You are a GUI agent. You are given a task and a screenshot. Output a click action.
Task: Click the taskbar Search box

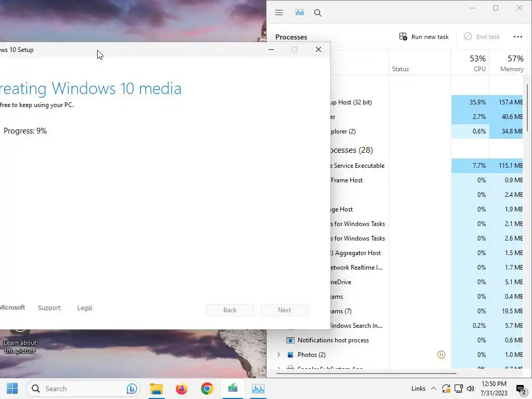[83, 389]
